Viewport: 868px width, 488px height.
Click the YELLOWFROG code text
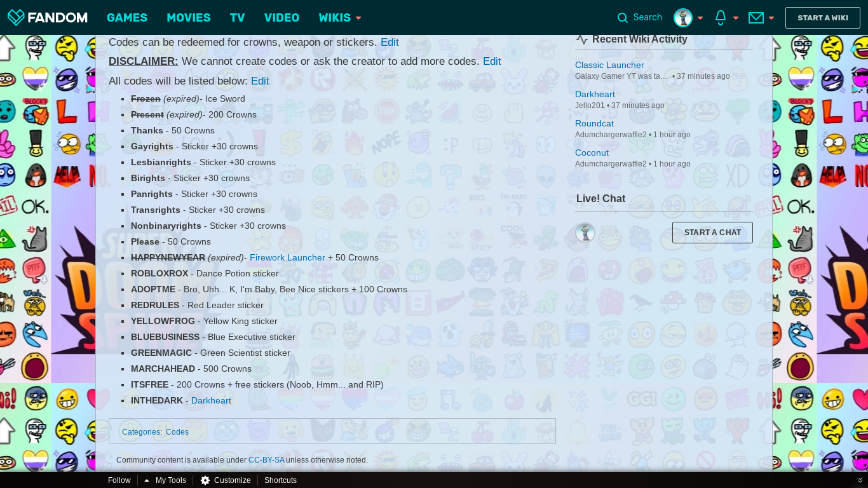163,322
